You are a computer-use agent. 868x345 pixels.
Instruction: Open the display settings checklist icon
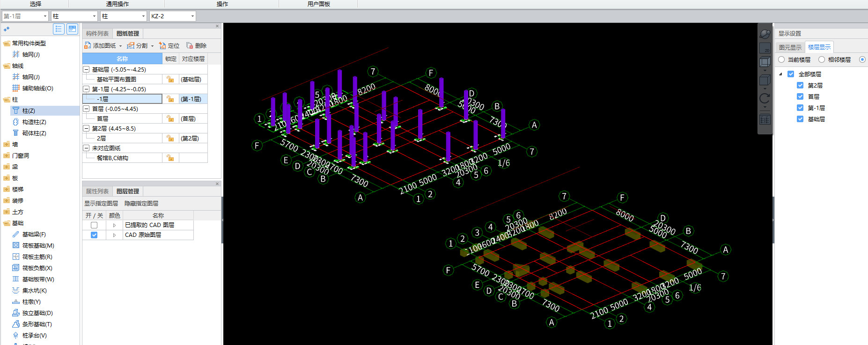coord(765,119)
